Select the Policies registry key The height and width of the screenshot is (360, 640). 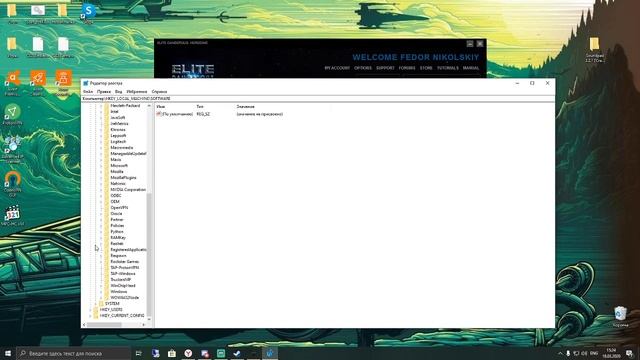(117, 226)
